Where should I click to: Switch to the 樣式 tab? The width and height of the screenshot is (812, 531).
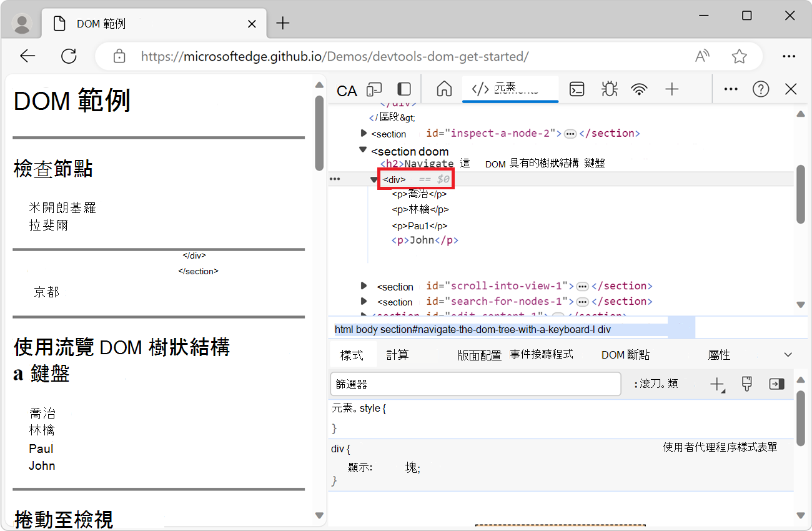pyautogui.click(x=352, y=355)
